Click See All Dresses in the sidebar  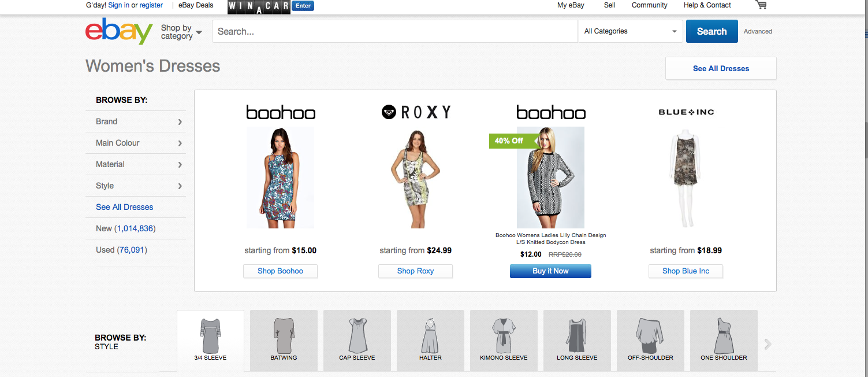click(x=125, y=207)
